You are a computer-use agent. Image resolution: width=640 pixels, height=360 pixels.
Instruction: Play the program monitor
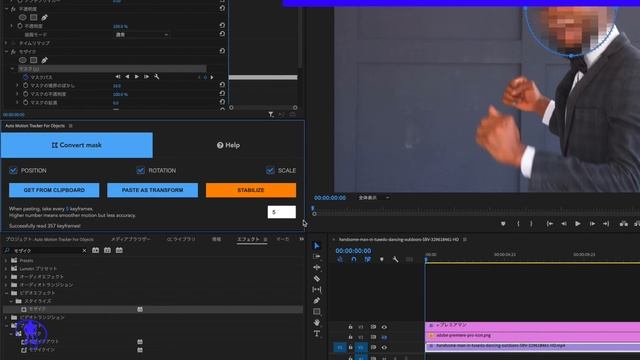coord(578,224)
